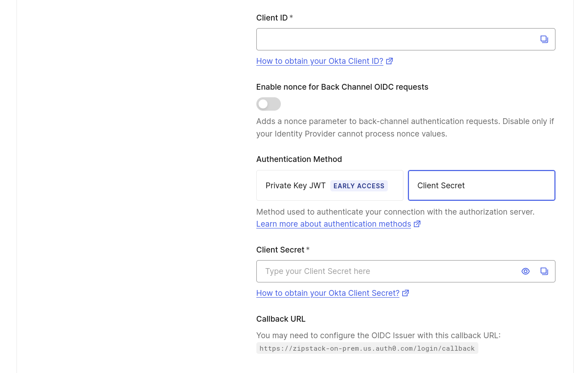Click external link icon after Okta Client Secret link
Screen dimensions: 588x373
[x=405, y=293]
